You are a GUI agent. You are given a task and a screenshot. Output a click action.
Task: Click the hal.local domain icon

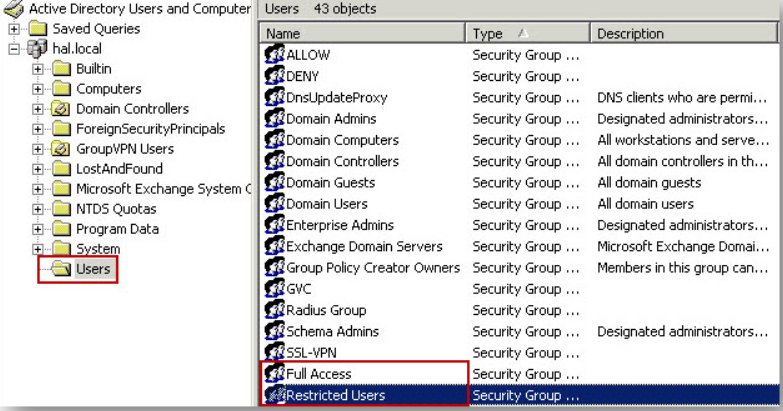point(37,48)
